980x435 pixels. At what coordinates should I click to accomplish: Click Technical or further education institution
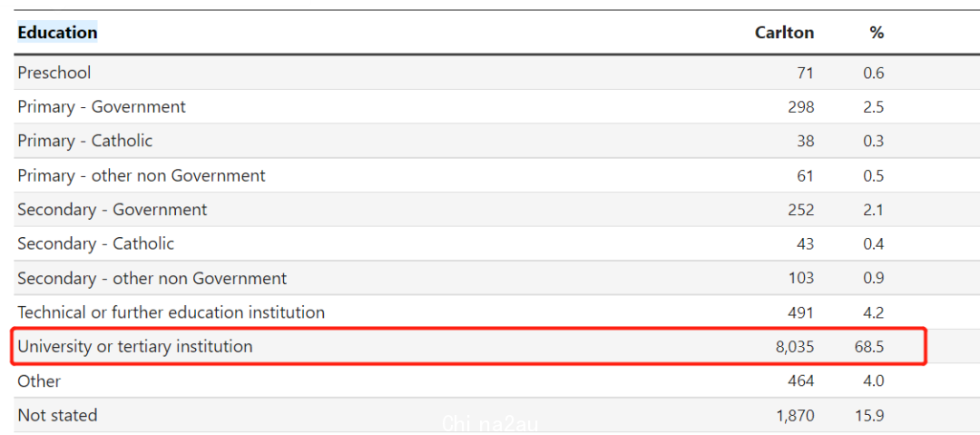pyautogui.click(x=171, y=311)
